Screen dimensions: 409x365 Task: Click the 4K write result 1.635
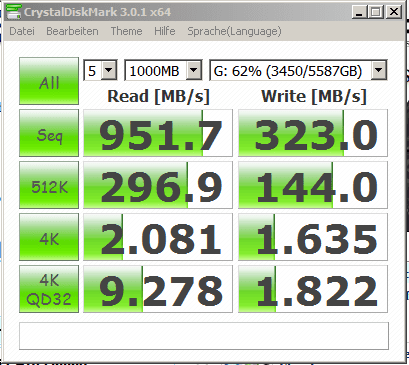pyautogui.click(x=313, y=237)
